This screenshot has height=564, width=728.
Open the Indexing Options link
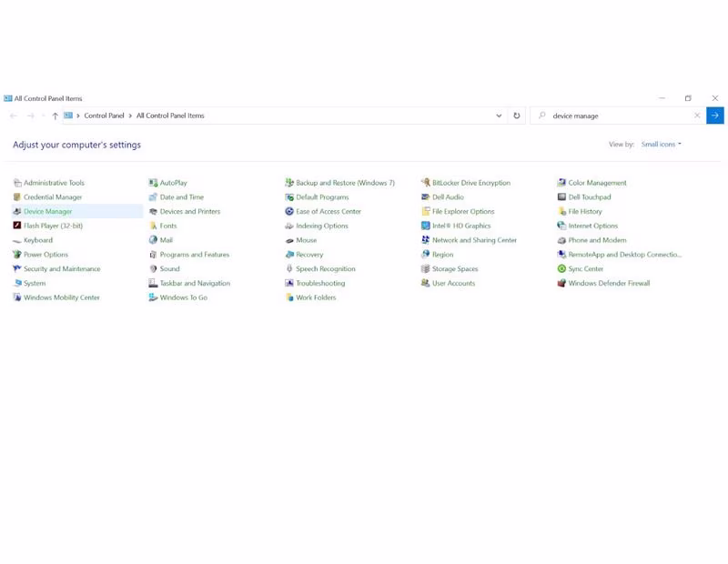coord(322,227)
